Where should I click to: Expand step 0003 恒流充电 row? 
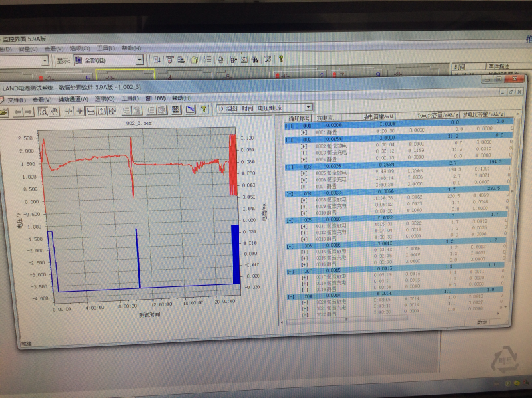pyautogui.click(x=304, y=153)
